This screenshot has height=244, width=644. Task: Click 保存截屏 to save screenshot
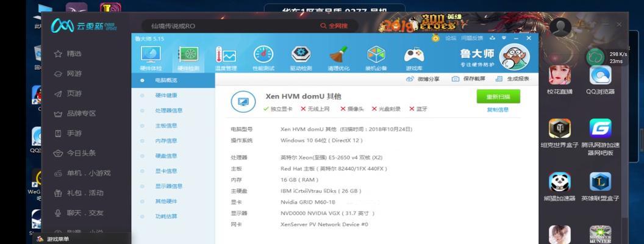tap(468, 79)
